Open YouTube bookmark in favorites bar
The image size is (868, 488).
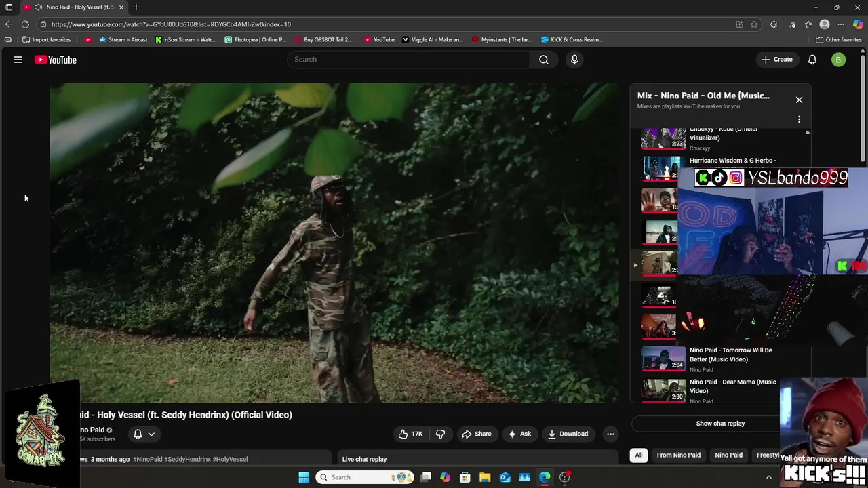click(379, 39)
